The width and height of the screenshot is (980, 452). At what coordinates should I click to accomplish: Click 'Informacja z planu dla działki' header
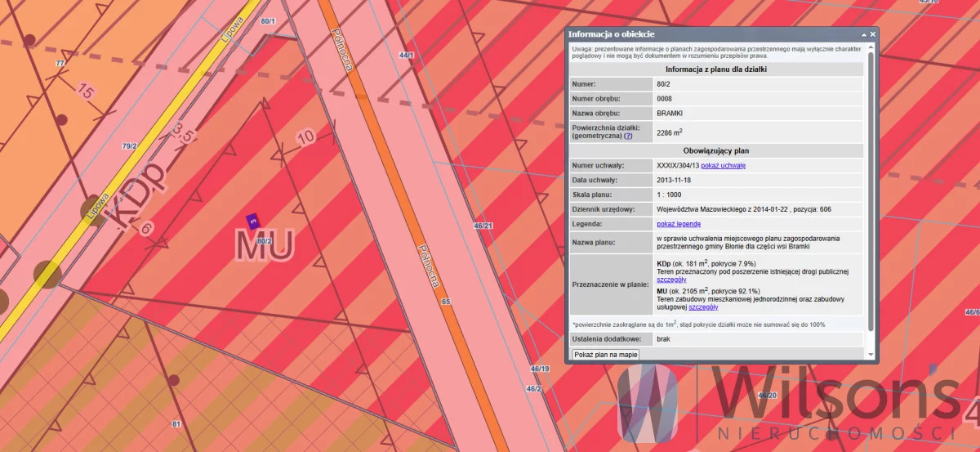point(717,69)
